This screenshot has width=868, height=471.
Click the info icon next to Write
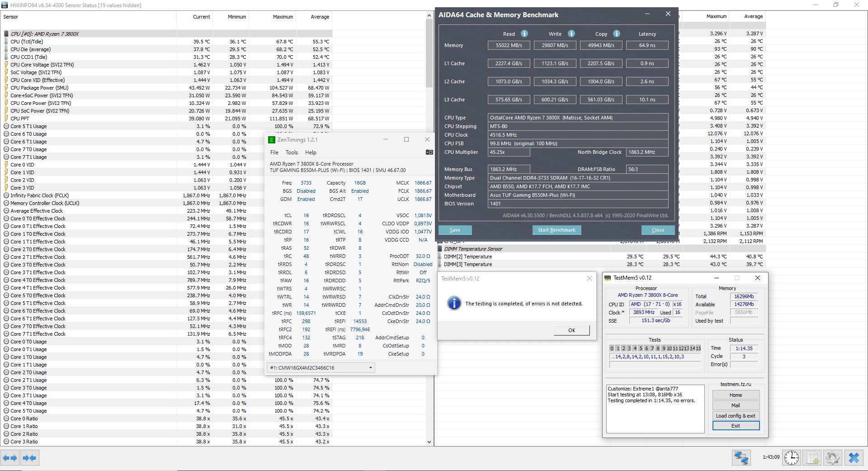571,33
